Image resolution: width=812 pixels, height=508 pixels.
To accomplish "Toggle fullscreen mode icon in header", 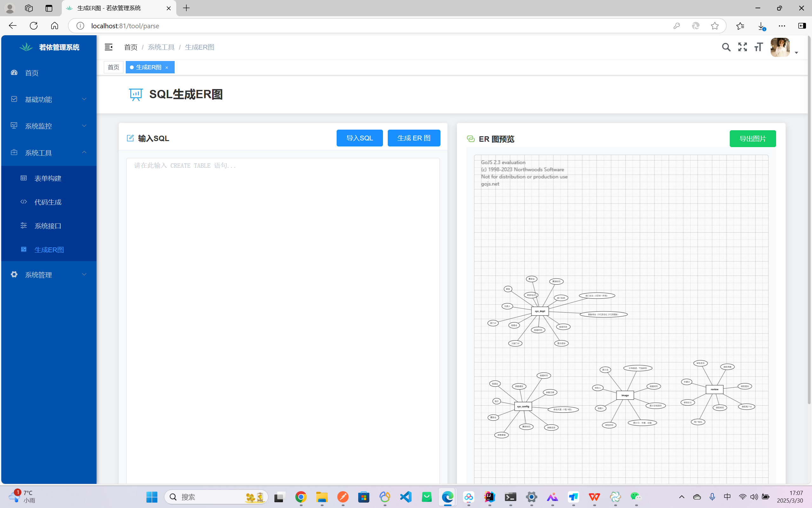I will (742, 47).
